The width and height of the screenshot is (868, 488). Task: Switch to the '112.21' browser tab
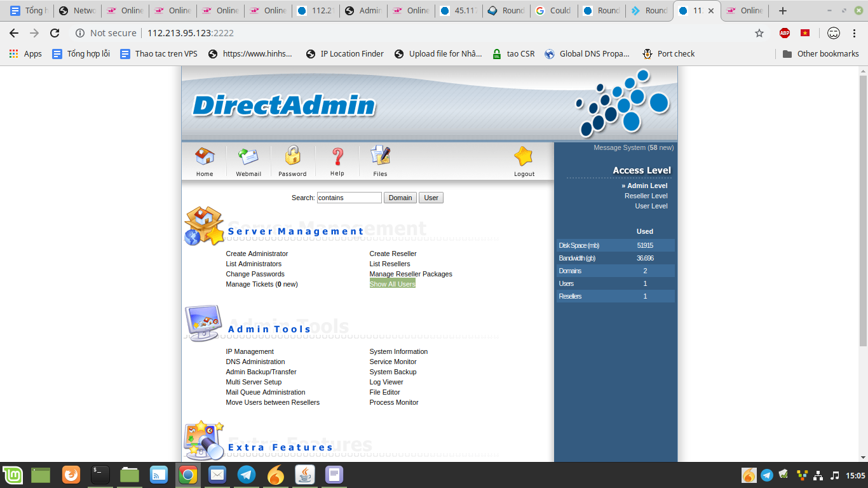[x=316, y=11]
